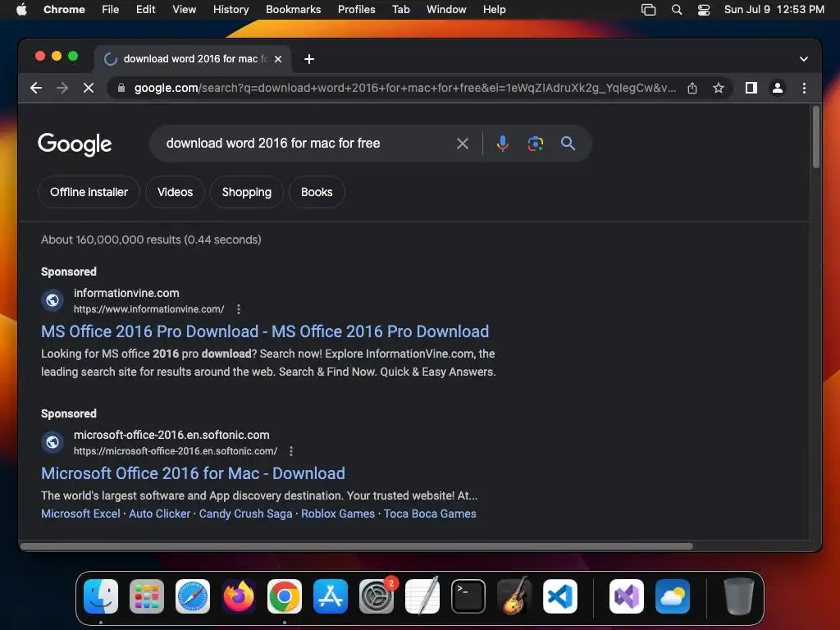Screen dimensions: 840x630
Task: Open the Chrome app menu in menu bar
Action: 64,10
